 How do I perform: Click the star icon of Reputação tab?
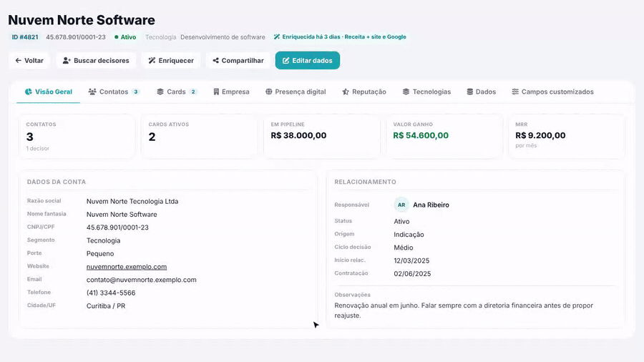coord(346,92)
